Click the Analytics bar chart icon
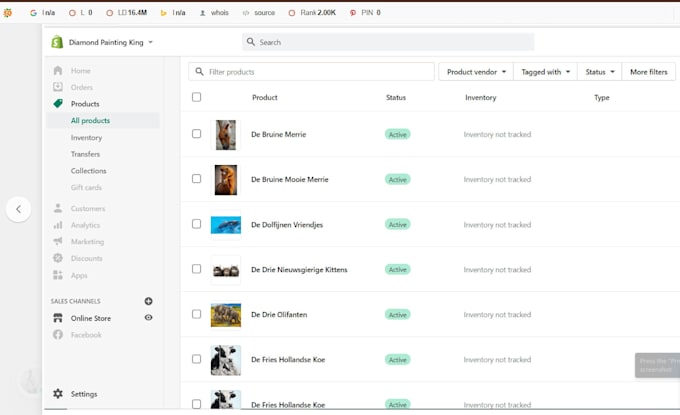 58,225
